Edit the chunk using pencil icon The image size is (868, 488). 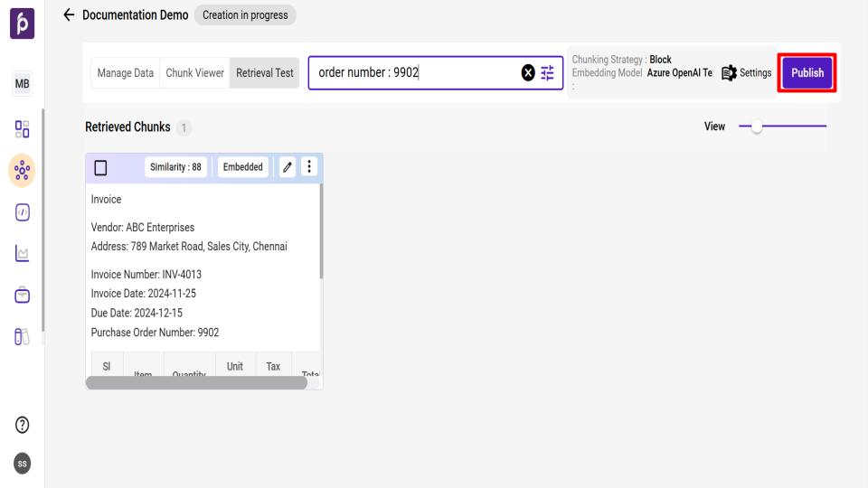(x=288, y=166)
